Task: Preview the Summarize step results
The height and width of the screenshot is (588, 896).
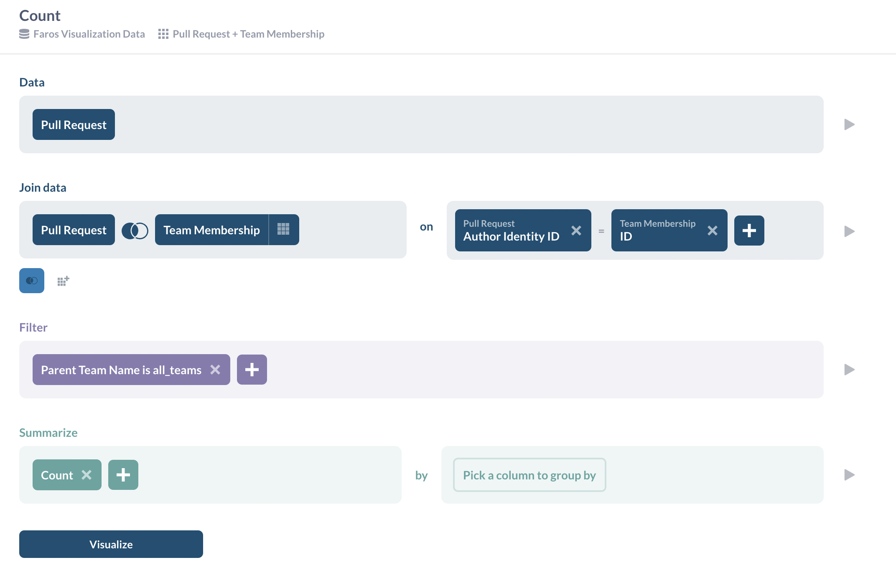Action: point(849,475)
